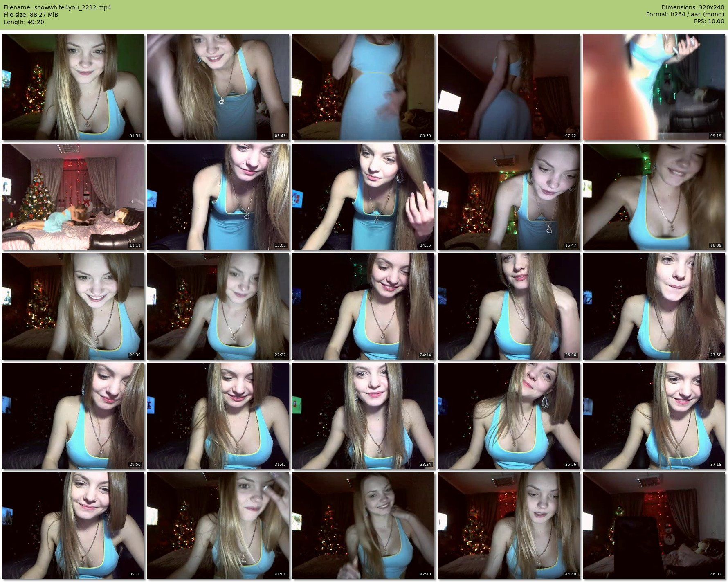Select the thumbnail timestamped 37:18
Image resolution: width=728 pixels, height=582 pixels.
[x=654, y=416]
